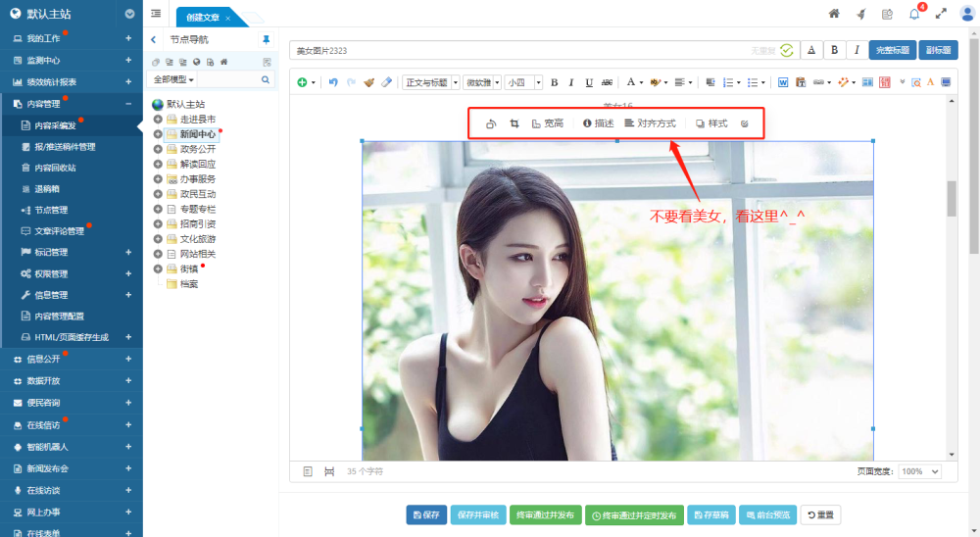Toggle italic for the article title

pos(856,50)
